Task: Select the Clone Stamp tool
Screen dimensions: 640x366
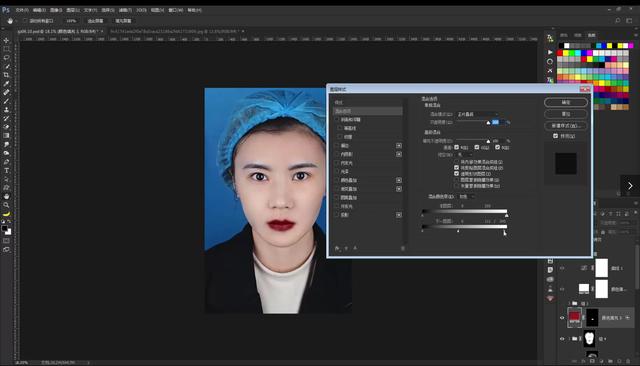Action: tap(6, 110)
